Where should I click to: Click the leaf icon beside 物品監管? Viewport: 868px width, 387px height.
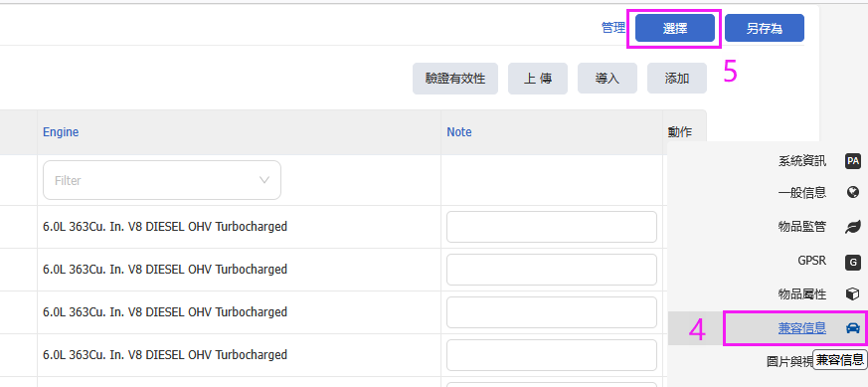click(852, 227)
